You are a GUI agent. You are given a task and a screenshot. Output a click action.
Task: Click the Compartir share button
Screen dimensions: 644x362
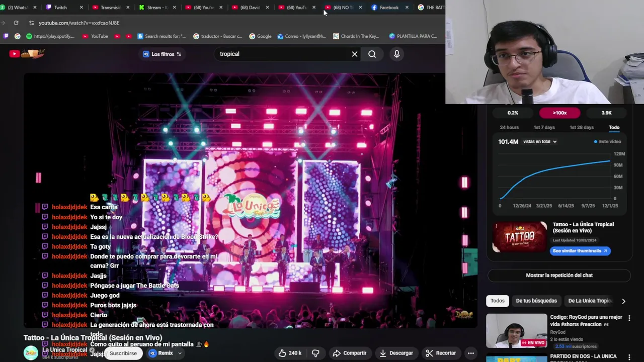pos(350,353)
